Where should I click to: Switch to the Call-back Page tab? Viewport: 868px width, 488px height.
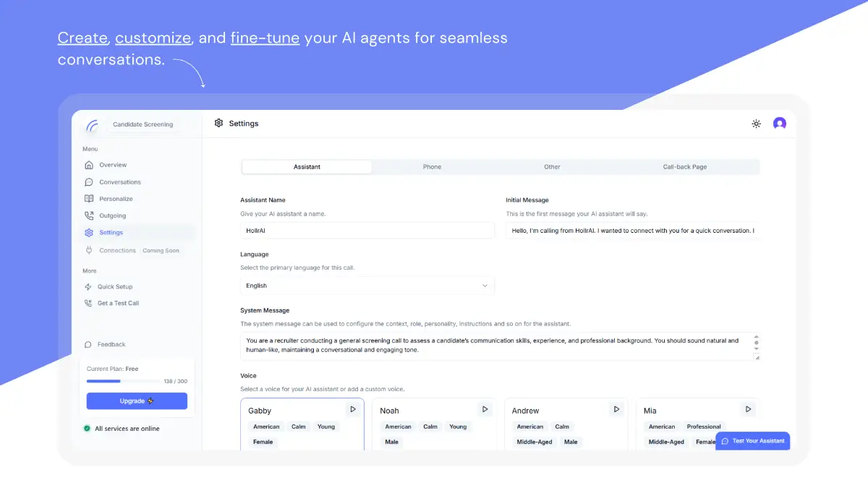click(684, 167)
